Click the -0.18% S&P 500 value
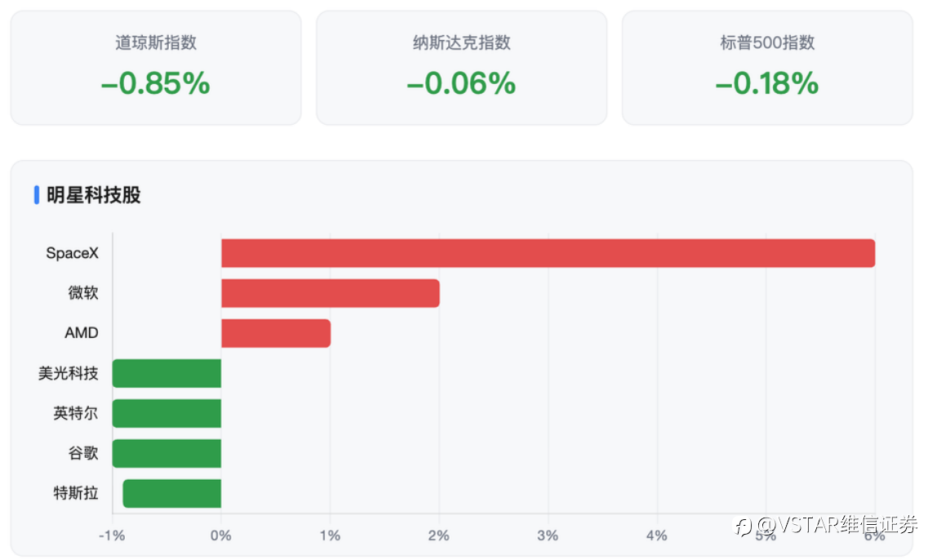The height and width of the screenshot is (560, 928). (767, 83)
